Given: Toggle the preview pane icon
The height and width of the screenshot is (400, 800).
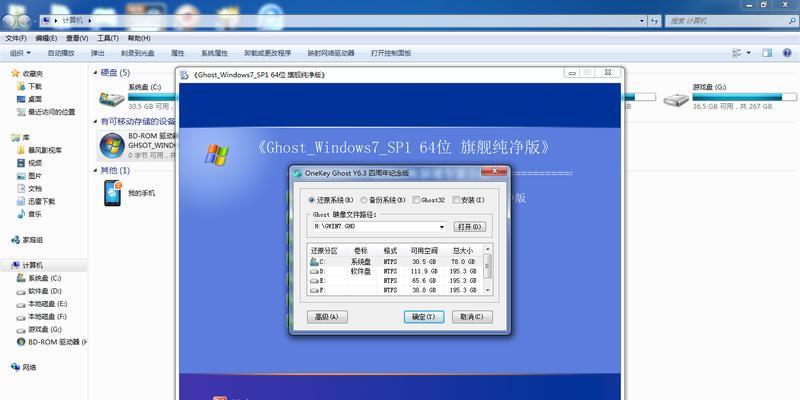Looking at the screenshot, I should (767, 53).
